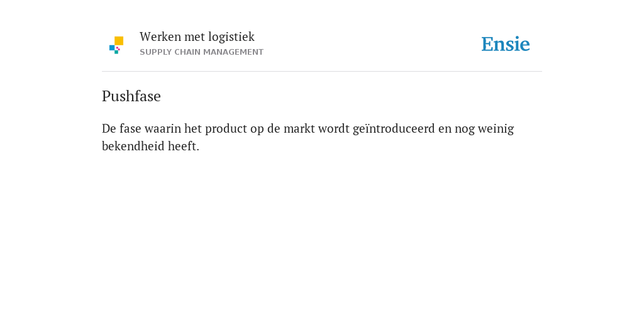Viewport: 644px width, 322px height.
Task: Click the tiny pink square in logo
Action: click(118, 48)
